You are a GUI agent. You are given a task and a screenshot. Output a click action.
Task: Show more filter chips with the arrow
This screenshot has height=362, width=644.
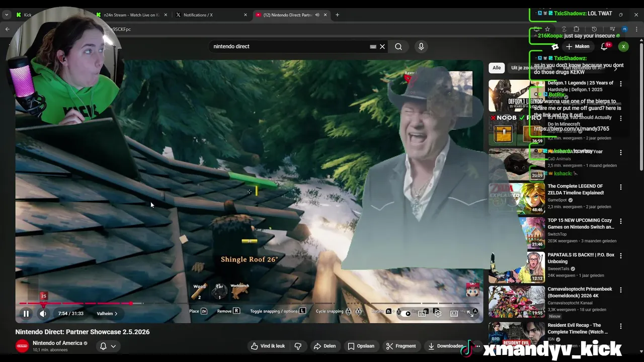point(615,68)
